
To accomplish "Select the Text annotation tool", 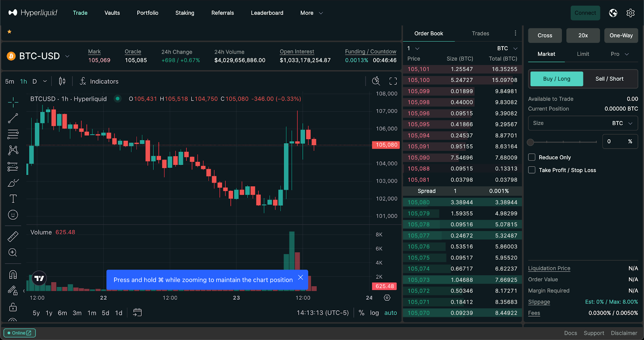I will tap(13, 199).
